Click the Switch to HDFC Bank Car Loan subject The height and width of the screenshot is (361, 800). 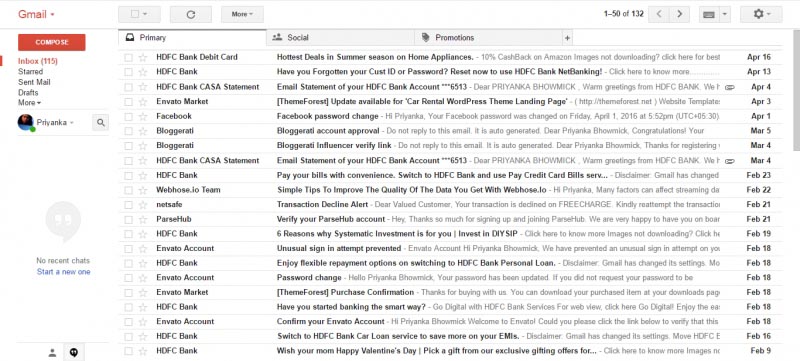tap(398, 337)
